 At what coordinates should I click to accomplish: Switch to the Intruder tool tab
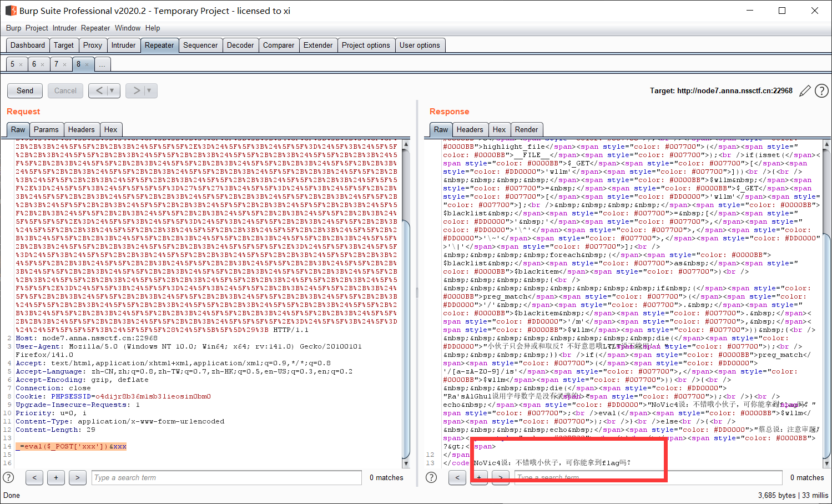coord(123,46)
